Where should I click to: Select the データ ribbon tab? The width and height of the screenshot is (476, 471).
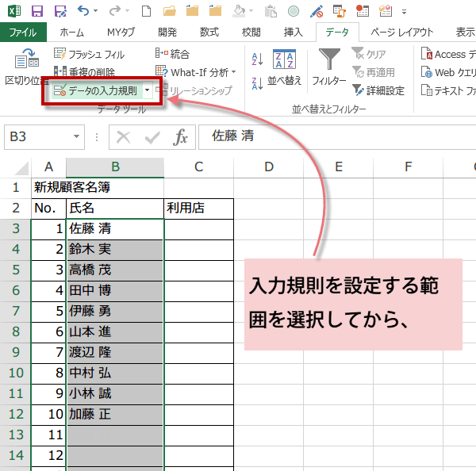[337, 33]
